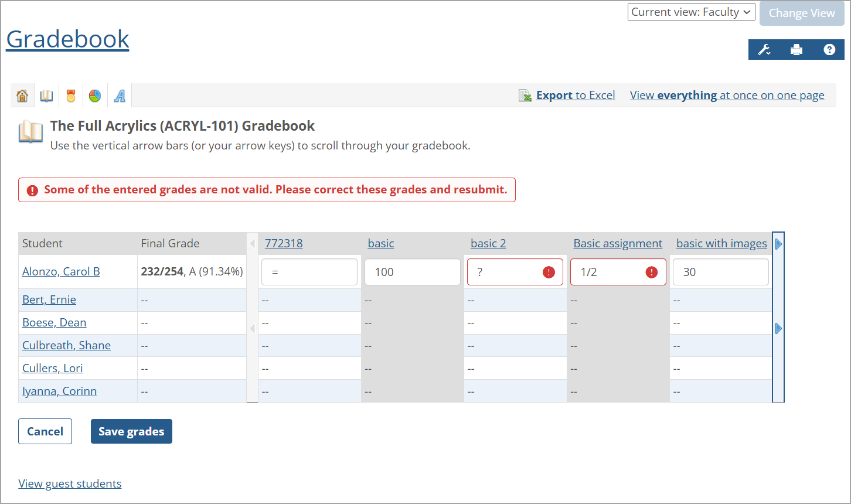Open student Bert, Ernie
851x504 pixels.
pyautogui.click(x=49, y=299)
